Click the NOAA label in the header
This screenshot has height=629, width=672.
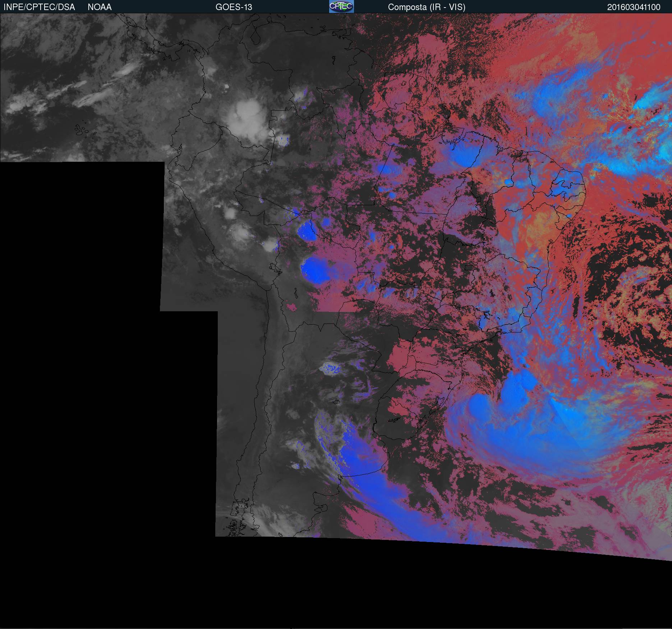coord(100,7)
